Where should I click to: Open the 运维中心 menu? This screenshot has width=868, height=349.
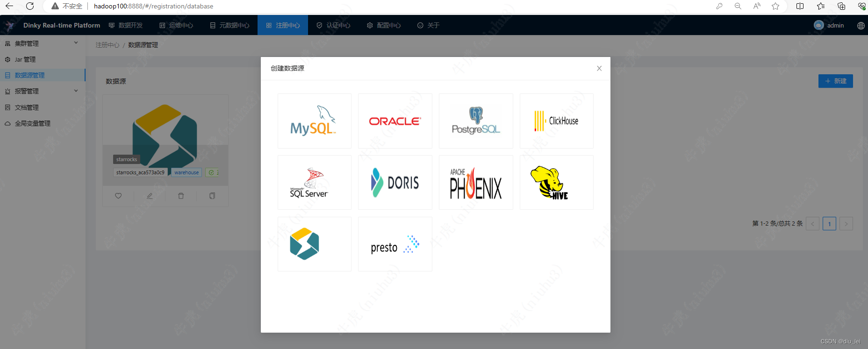tap(176, 25)
